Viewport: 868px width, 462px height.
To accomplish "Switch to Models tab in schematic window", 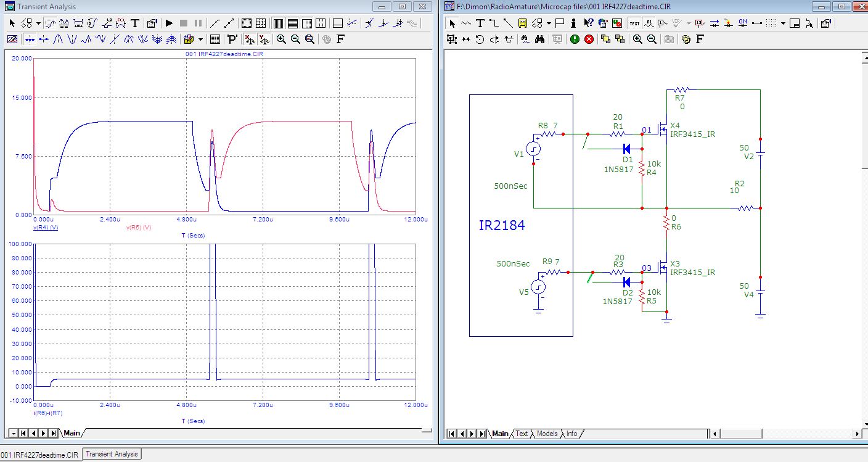I will (x=547, y=434).
